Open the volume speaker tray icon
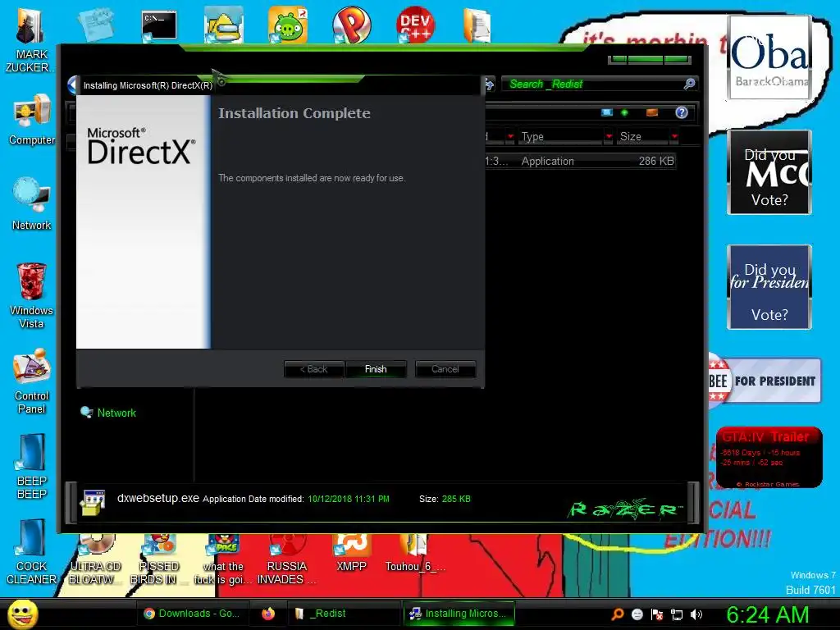This screenshot has width=840, height=630. 696,614
